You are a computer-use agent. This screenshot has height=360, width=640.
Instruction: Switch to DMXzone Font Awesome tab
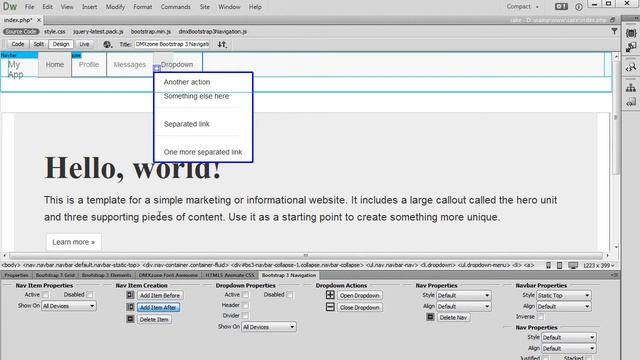(x=168, y=275)
